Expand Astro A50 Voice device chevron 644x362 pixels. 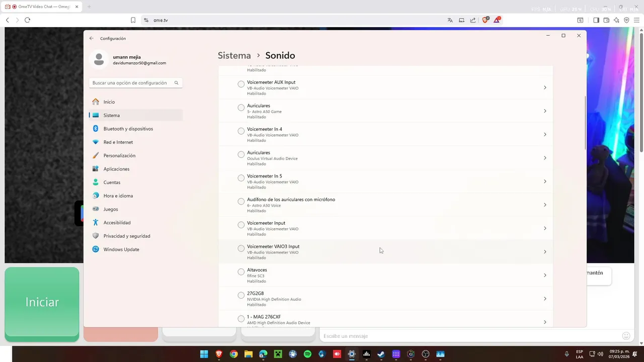[545, 205]
